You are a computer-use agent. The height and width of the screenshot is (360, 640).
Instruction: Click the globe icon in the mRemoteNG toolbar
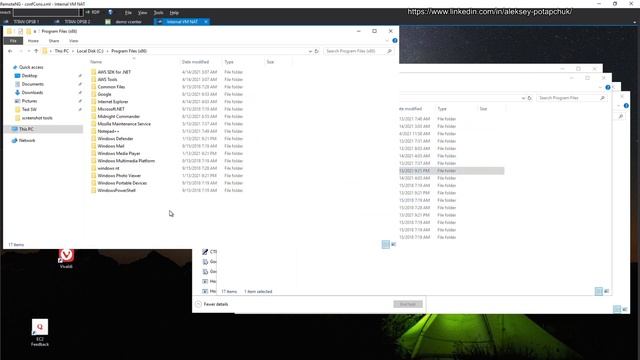point(110,12)
